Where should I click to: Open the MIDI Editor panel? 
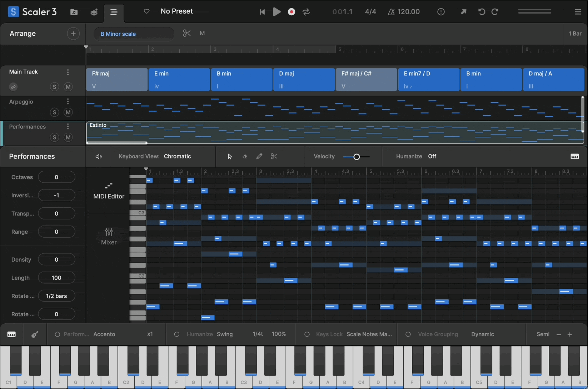click(109, 190)
